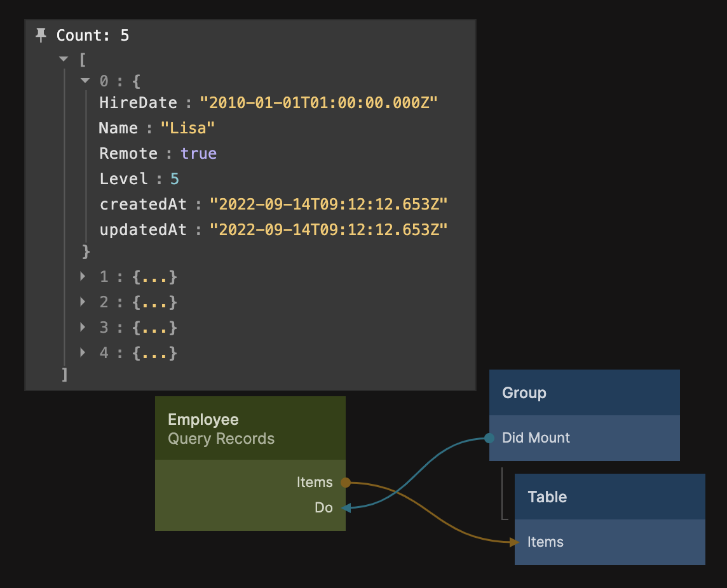Select the Table node title
Viewport: 727px width, 588px height.
(x=547, y=497)
